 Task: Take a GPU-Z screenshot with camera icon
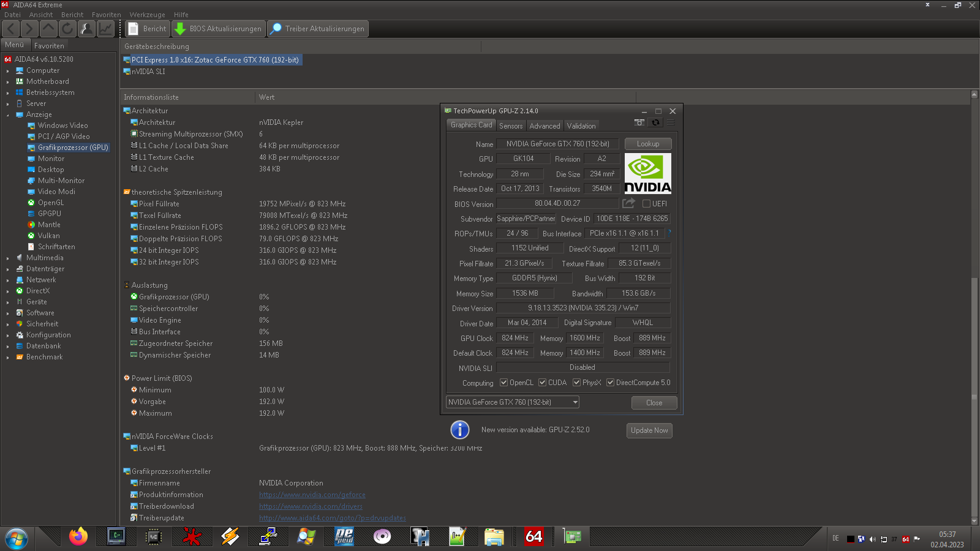click(x=639, y=122)
